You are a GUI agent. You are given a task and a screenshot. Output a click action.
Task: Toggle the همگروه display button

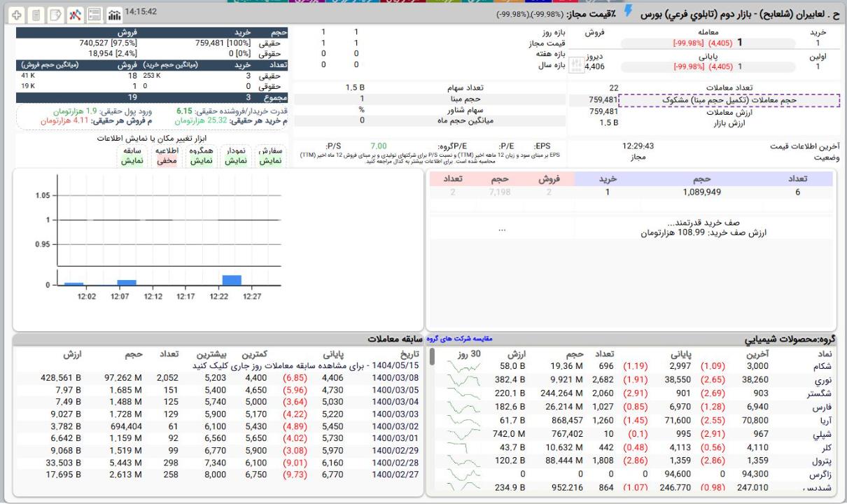pos(200,155)
